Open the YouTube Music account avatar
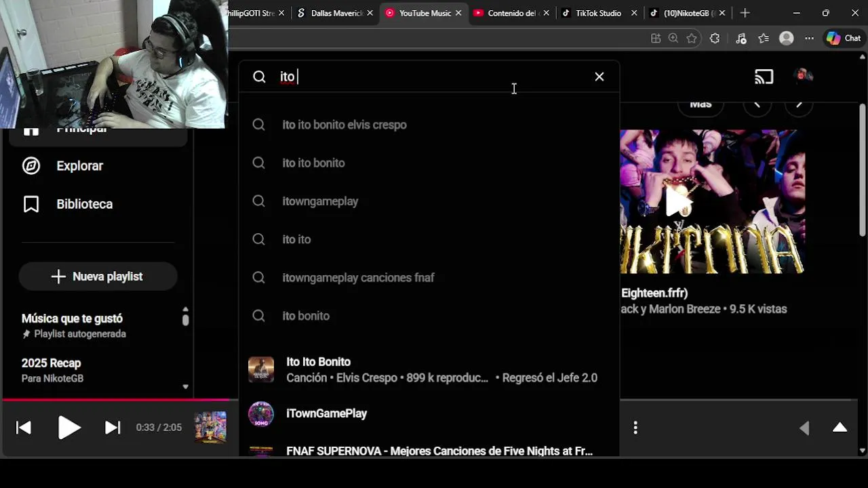The image size is (868, 488). pos(803,76)
